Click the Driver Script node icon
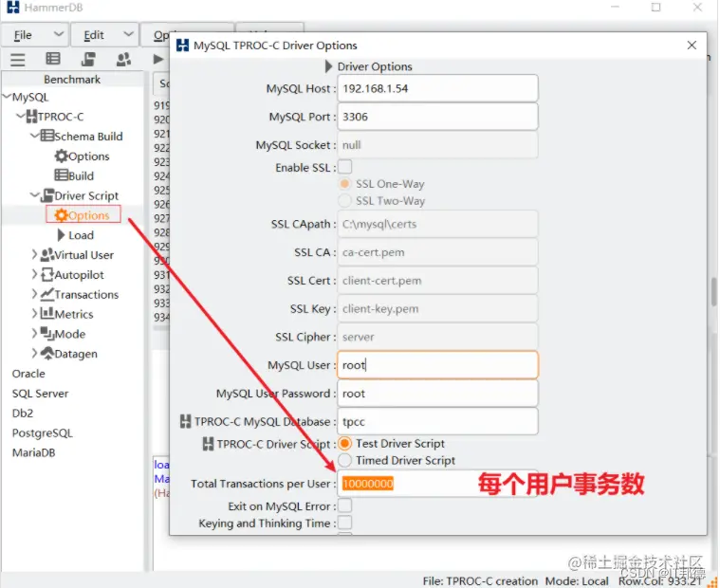The height and width of the screenshot is (588, 720). click(46, 195)
